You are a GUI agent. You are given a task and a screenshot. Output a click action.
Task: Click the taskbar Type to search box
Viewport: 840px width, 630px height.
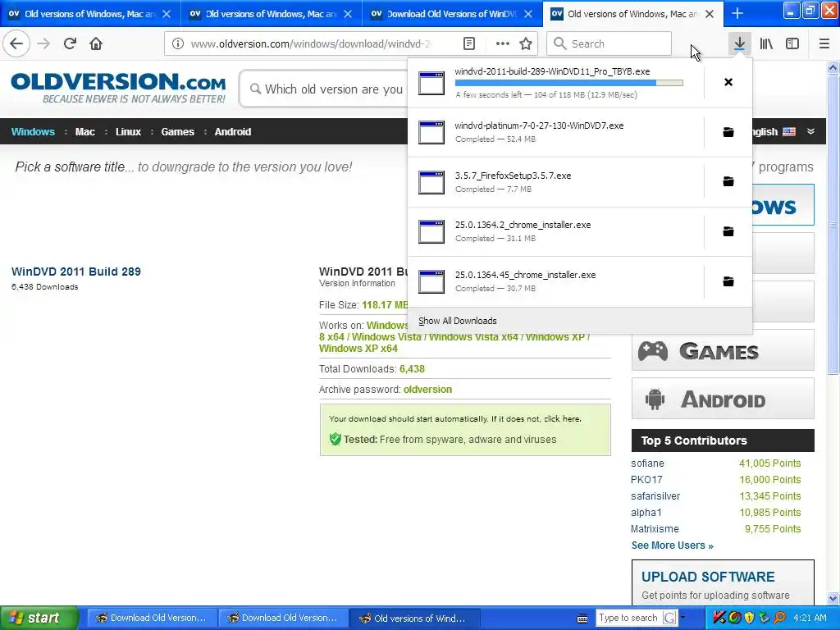(x=628, y=619)
